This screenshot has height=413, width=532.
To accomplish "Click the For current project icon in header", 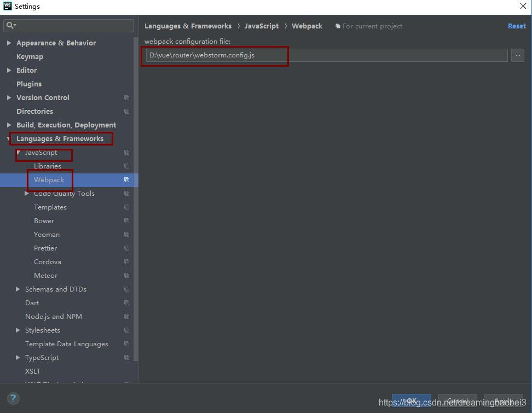I will tap(338, 26).
